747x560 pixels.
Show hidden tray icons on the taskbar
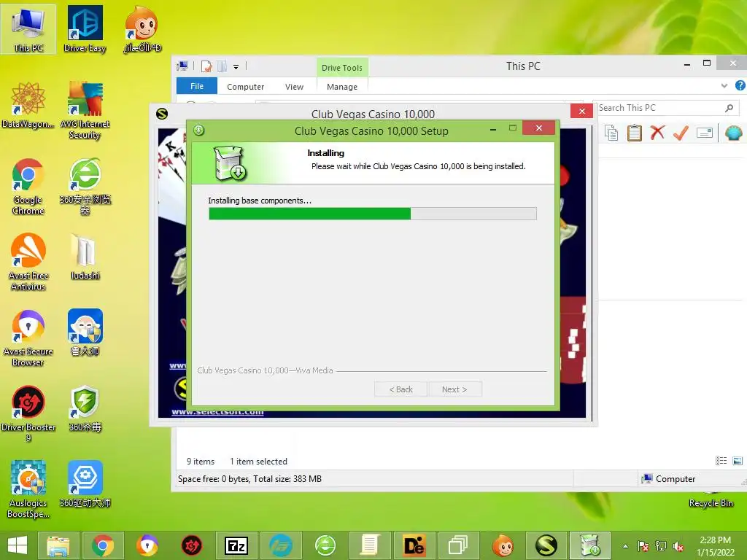pos(625,546)
